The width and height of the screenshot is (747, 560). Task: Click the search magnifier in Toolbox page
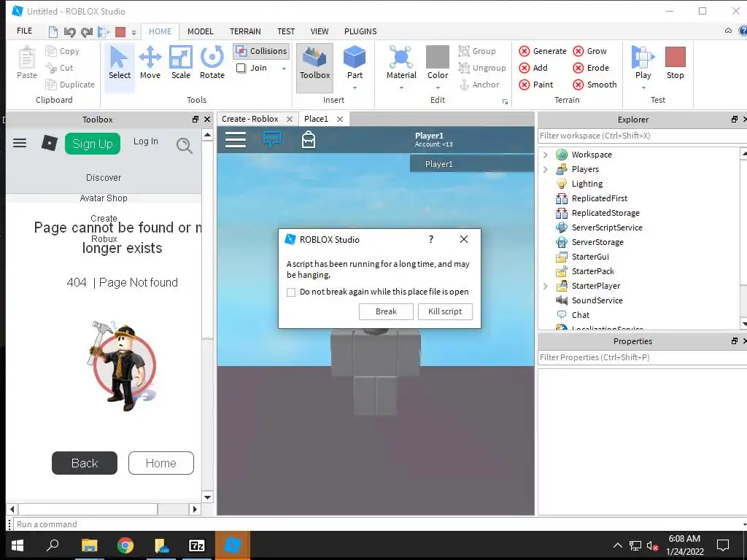tap(185, 145)
